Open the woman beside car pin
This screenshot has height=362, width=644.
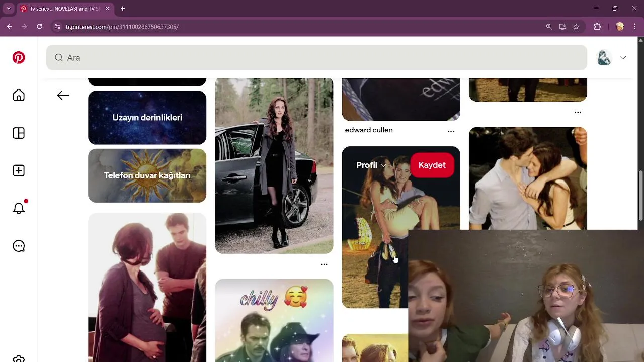pyautogui.click(x=274, y=166)
